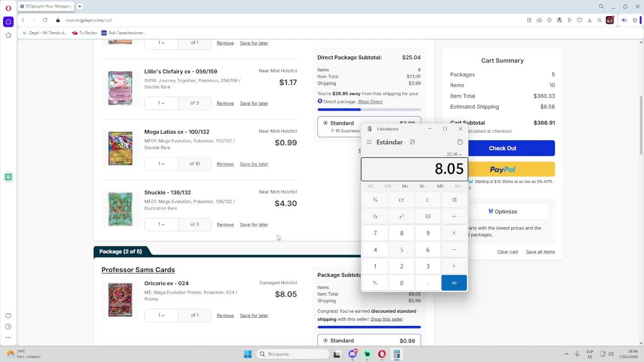This screenshot has width=644, height=362.
Task: Open sidebar three-dots more options
Action: pyautogui.click(x=8, y=338)
